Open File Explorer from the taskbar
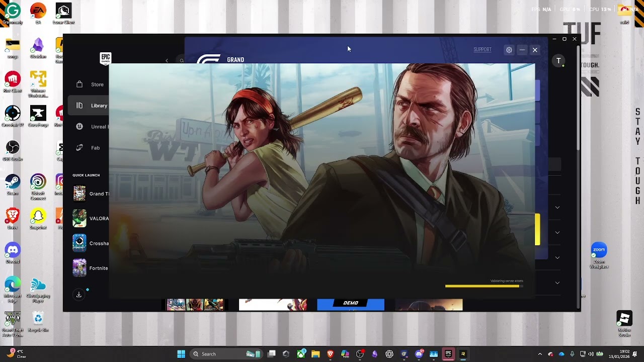This screenshot has height=362, width=644. pos(315,354)
